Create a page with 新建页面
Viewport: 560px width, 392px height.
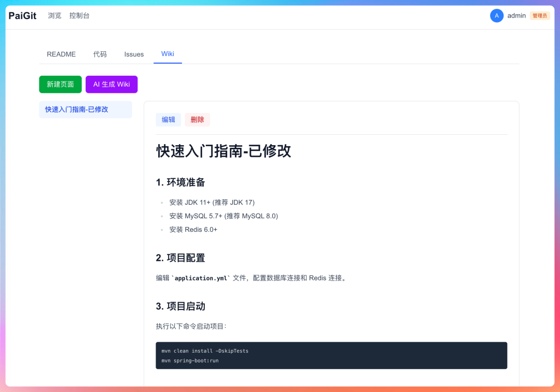(x=60, y=84)
